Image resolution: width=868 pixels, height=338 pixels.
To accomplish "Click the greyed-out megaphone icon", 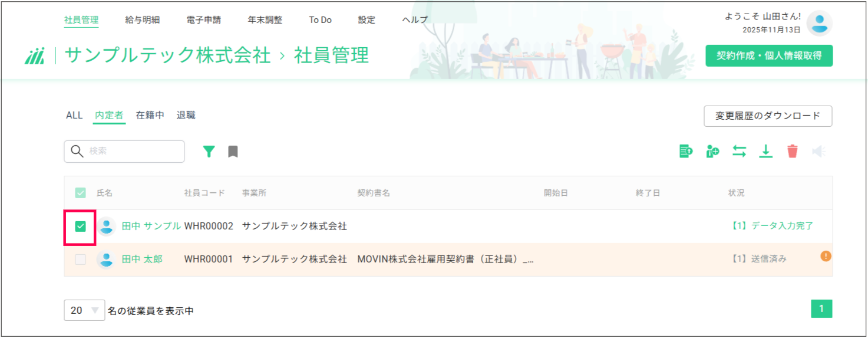I will pos(819,152).
